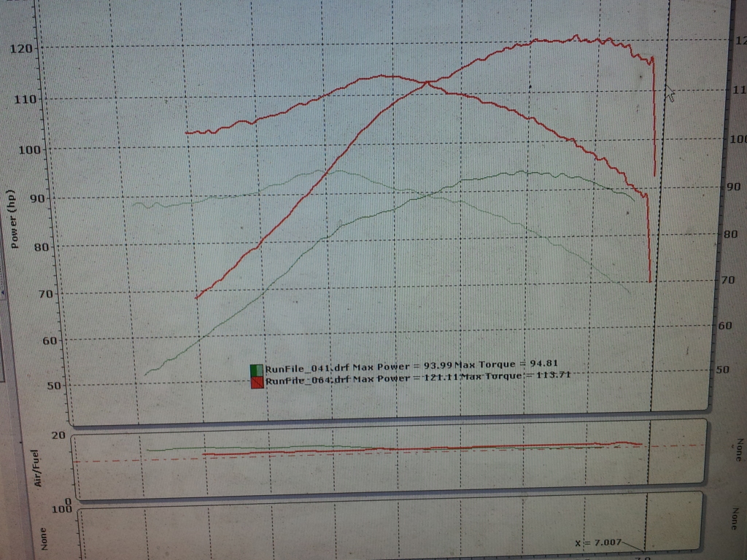Click the None label left of bottom graph
Image resolution: width=747 pixels, height=560 pixels.
pos(44,539)
